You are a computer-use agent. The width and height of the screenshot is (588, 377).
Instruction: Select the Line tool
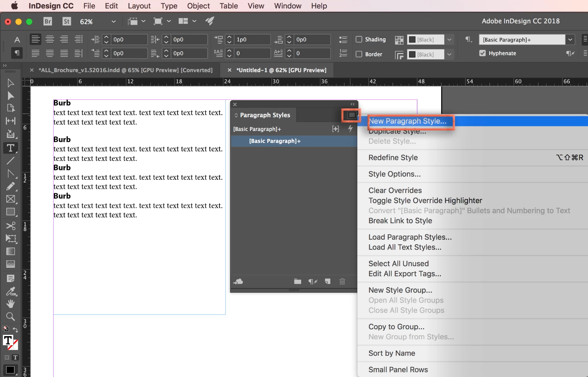coord(10,161)
